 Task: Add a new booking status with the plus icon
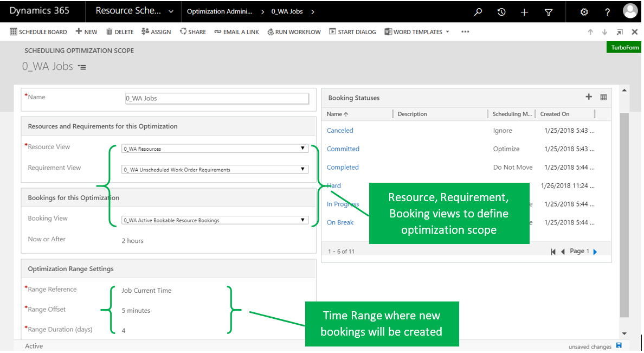589,97
